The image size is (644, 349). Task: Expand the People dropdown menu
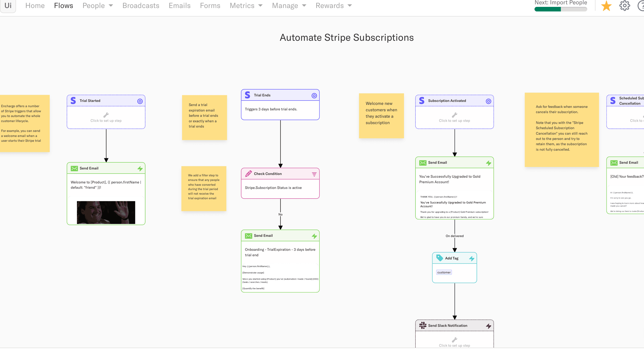coord(98,5)
